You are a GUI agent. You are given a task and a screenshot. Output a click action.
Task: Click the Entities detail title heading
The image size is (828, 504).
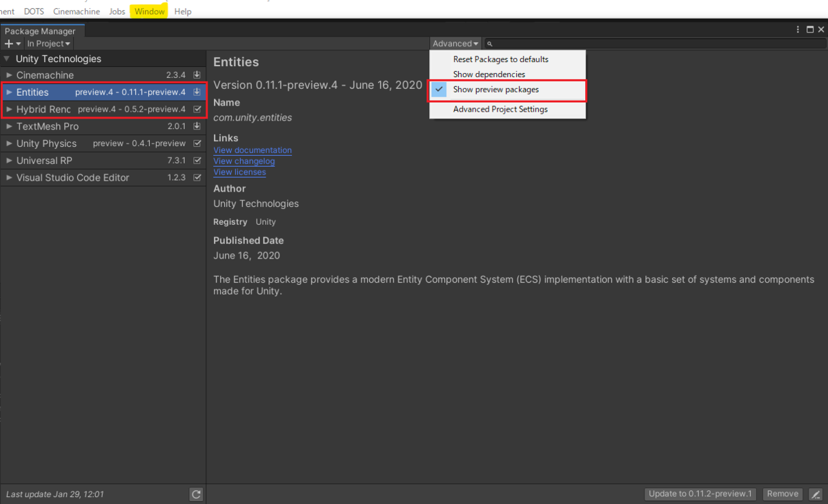point(236,62)
